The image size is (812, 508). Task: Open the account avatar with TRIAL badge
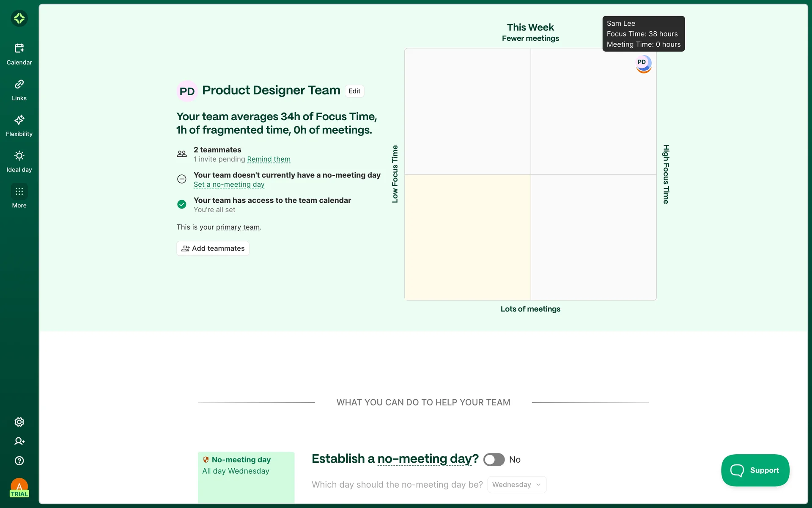(x=19, y=488)
